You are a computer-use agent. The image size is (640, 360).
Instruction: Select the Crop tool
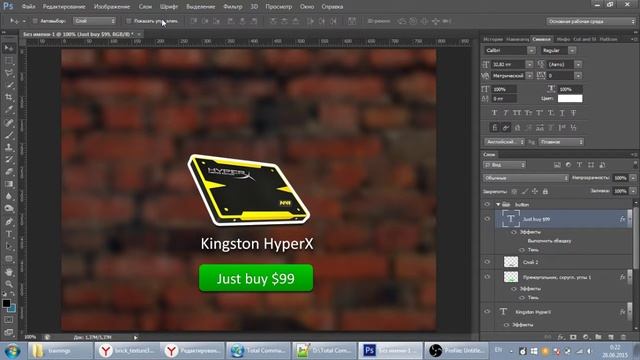coord(9,98)
